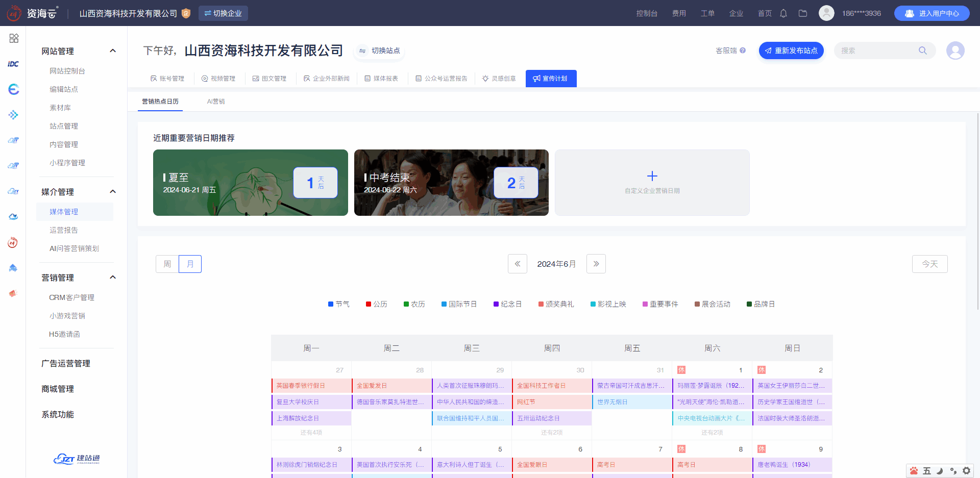
Task: Open the 媒体报表 tab
Action: tap(381, 79)
